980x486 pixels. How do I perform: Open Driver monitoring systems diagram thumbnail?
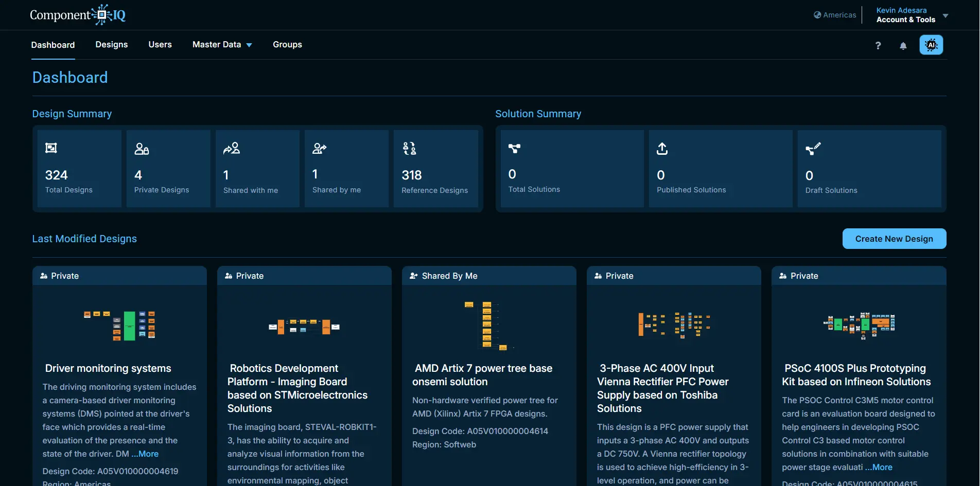pos(119,326)
